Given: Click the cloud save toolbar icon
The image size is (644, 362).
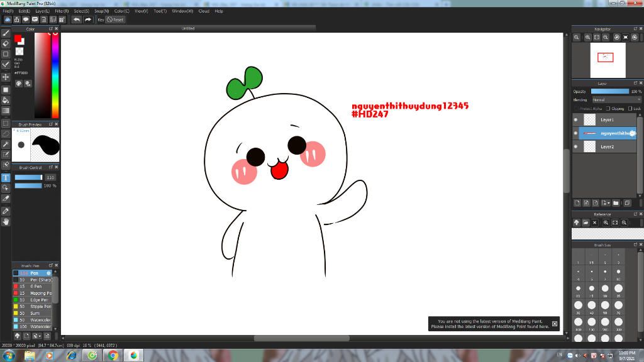Looking at the screenshot, I should (x=8, y=19).
